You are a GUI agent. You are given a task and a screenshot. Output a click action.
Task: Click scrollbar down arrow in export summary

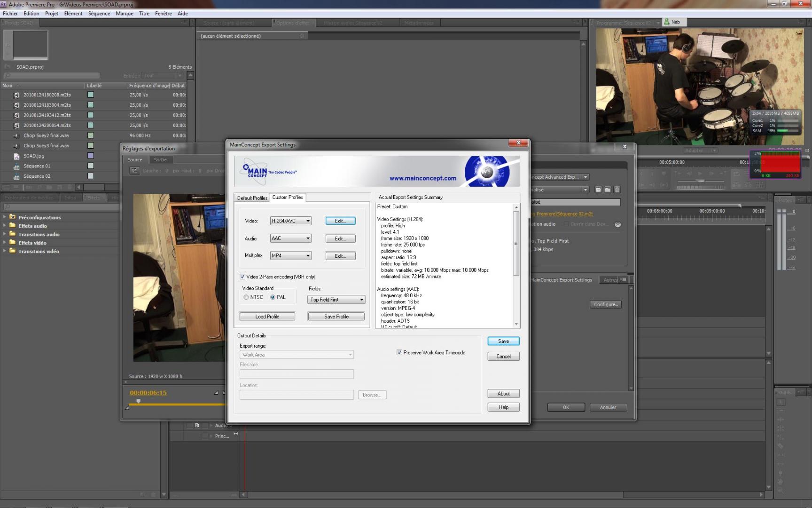click(516, 324)
